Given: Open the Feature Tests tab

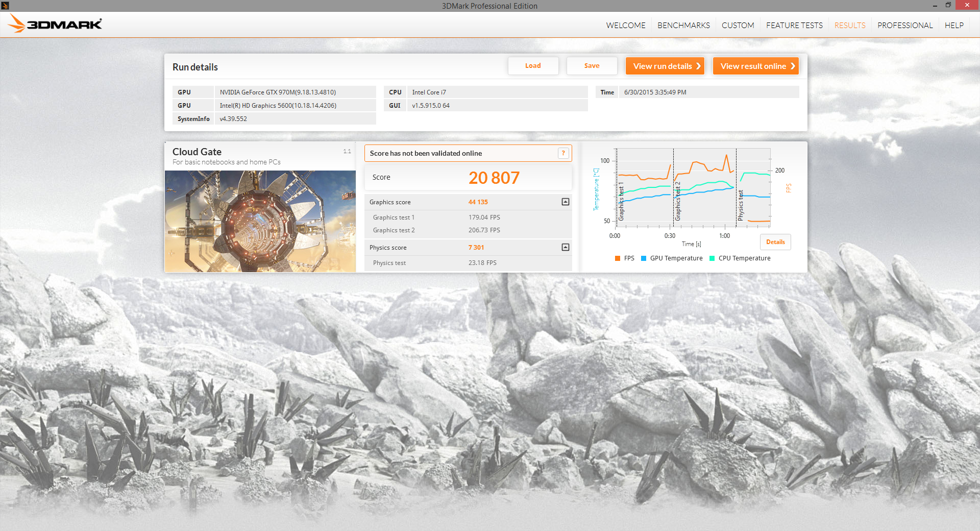Looking at the screenshot, I should (x=794, y=25).
